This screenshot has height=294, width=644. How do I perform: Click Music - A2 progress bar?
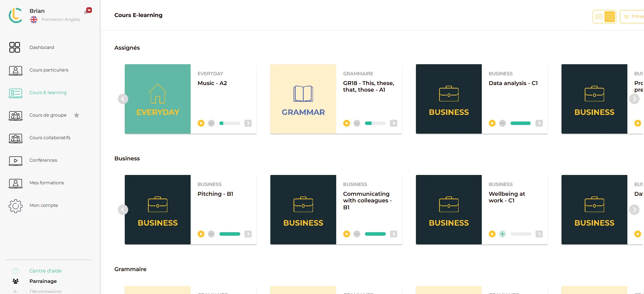coord(230,123)
